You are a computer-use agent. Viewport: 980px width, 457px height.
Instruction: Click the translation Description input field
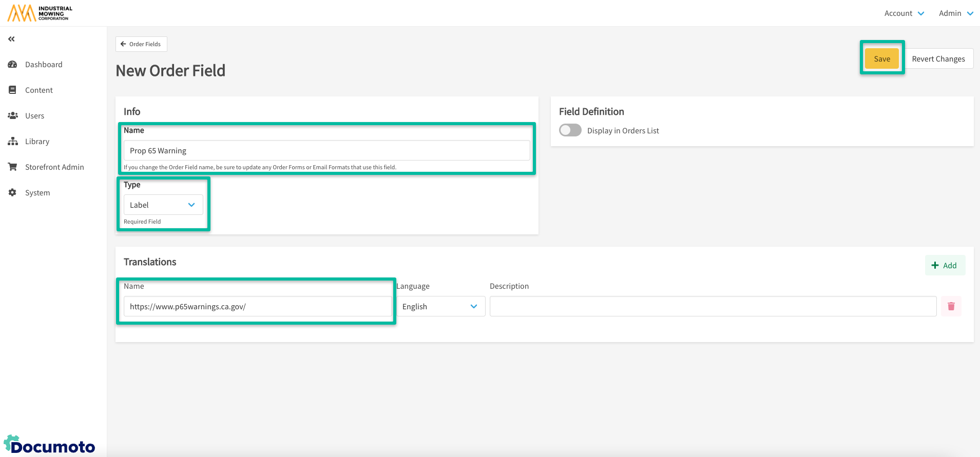pos(713,306)
